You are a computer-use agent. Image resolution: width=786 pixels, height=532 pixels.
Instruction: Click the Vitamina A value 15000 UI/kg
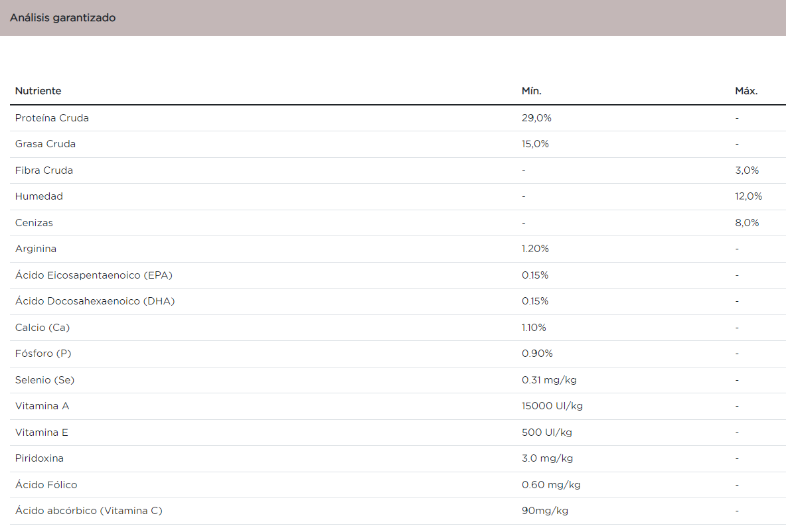552,406
